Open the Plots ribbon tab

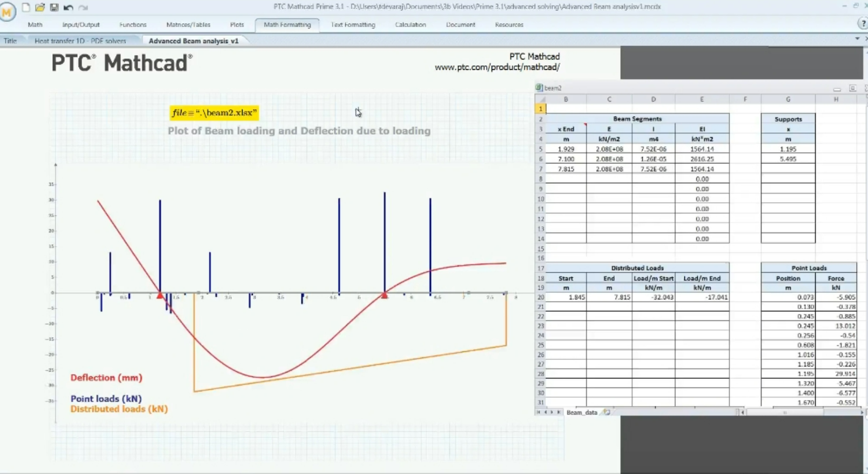pos(237,25)
